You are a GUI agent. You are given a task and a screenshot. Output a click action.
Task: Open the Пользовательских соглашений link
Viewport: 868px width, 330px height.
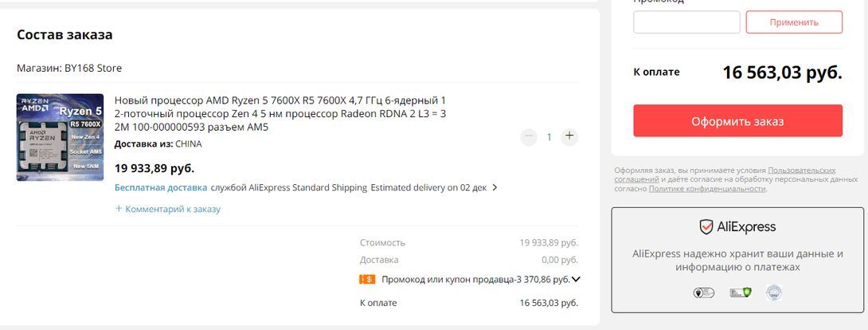[801, 170]
